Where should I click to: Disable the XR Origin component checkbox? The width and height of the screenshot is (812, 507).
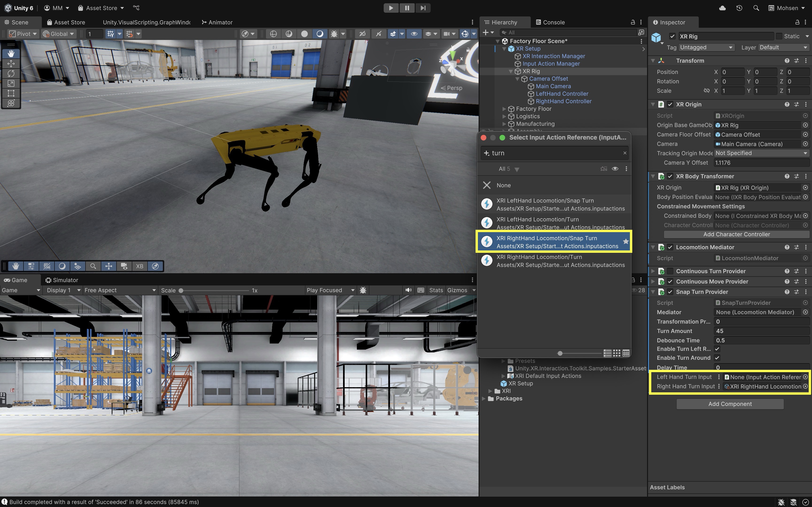coord(670,104)
